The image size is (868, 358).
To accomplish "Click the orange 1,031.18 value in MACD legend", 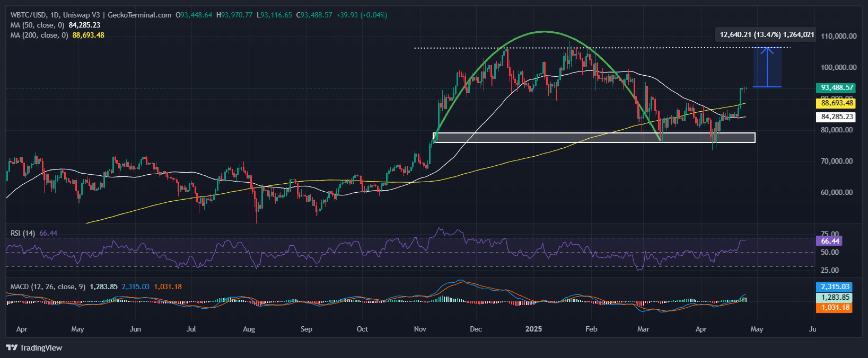I will (x=168, y=287).
